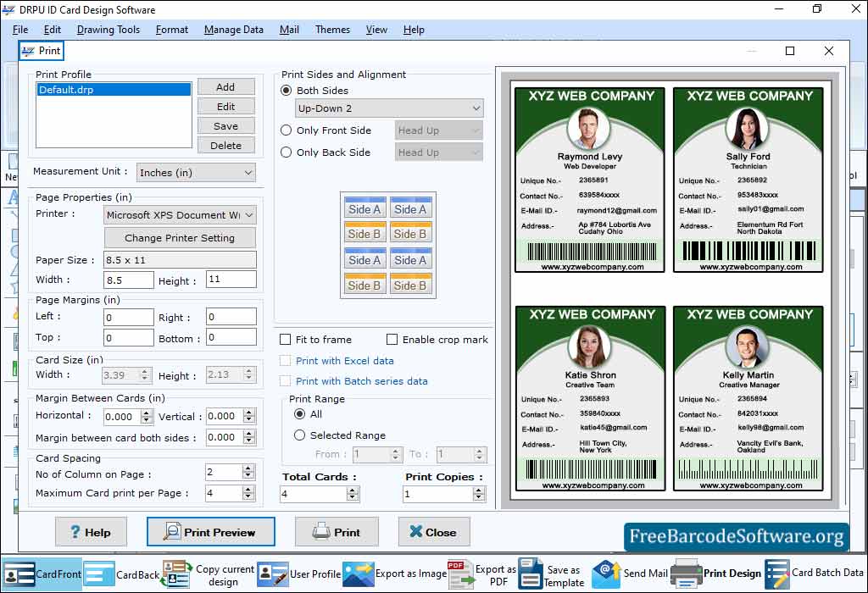Click the DRPU app icon in the title bar
868x593 pixels.
click(8, 9)
